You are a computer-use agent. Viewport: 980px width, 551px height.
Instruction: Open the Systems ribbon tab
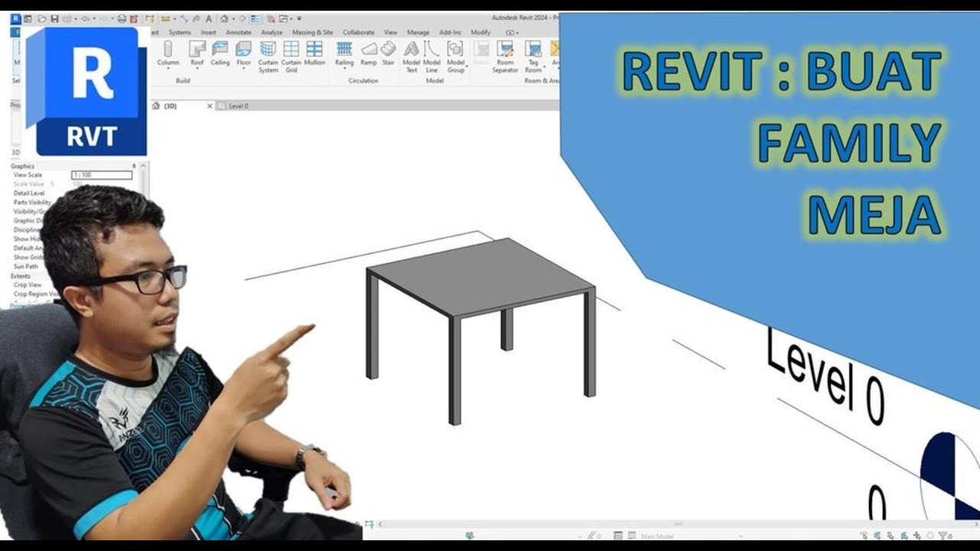180,32
